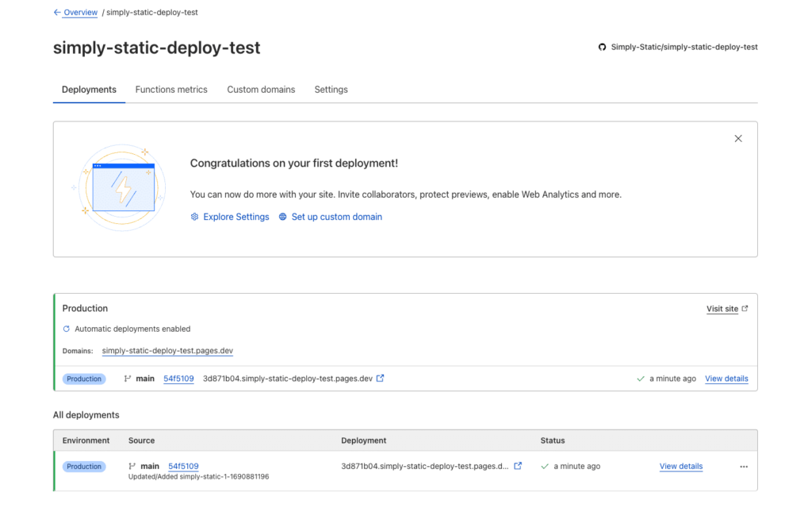Click the lightning bolt deployment illustration
Image resolution: width=812 pixels, height=508 pixels.
click(x=122, y=187)
